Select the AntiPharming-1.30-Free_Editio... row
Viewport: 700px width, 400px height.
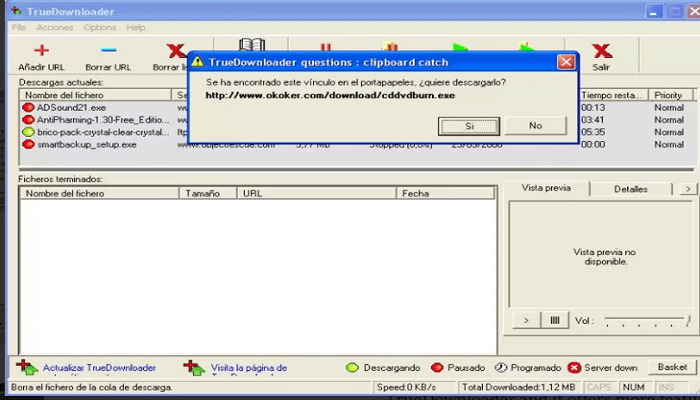[103, 120]
